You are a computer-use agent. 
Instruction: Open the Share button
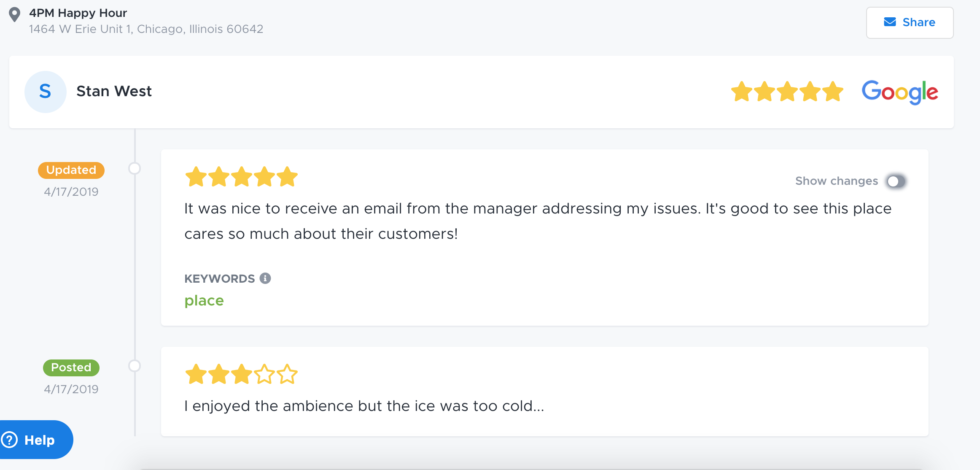pos(910,22)
